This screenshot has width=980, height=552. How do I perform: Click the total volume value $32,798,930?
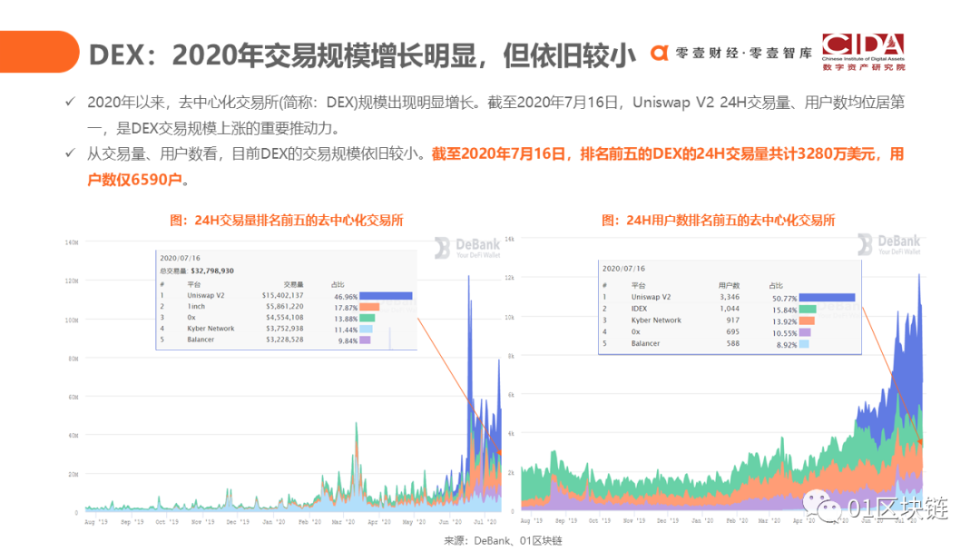(x=211, y=271)
